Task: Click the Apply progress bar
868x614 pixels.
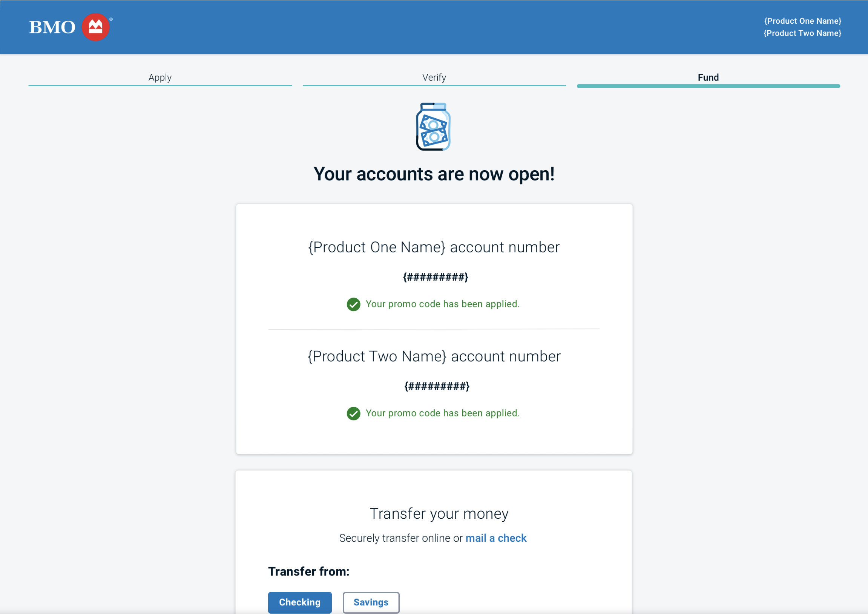Action: click(160, 86)
